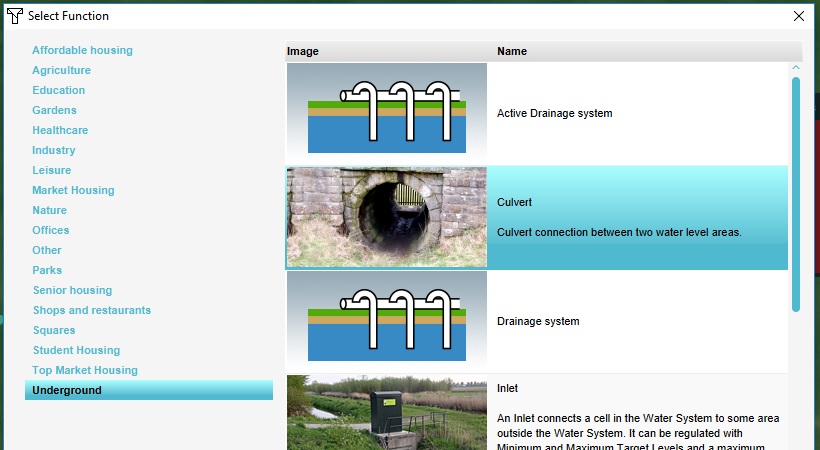Open the Shops and restaurants category

(91, 310)
